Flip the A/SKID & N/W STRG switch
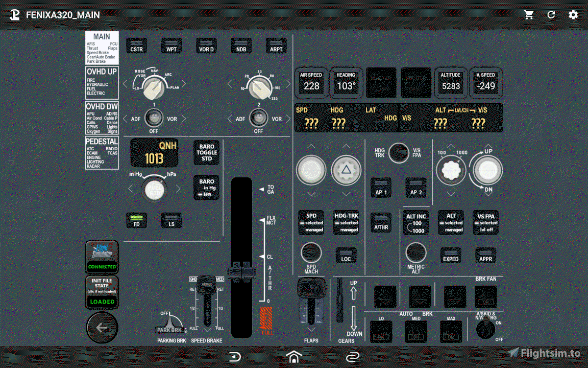This screenshot has height=368, width=588. (486, 328)
